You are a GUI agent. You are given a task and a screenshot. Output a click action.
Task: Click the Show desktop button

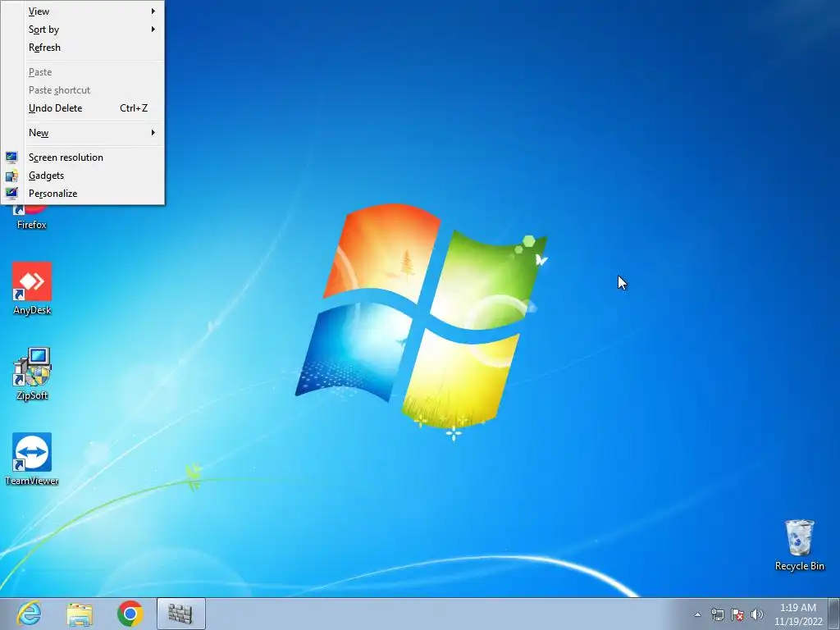point(834,614)
